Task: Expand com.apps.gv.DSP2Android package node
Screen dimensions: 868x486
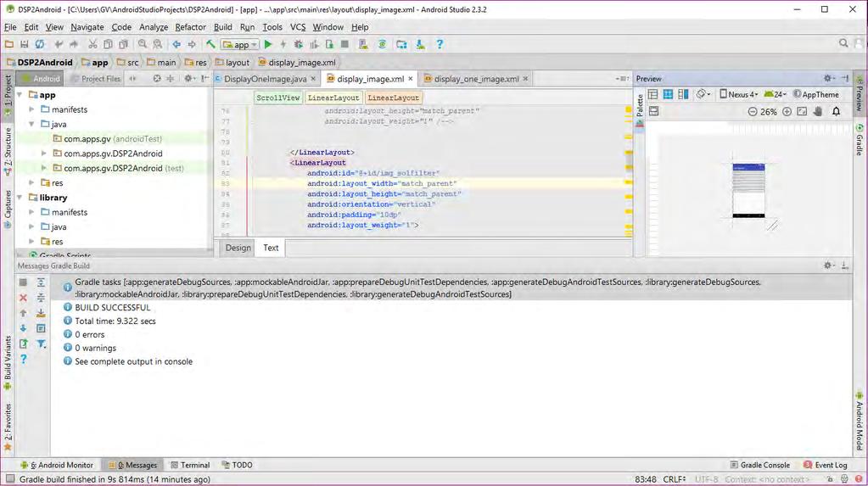Action: coord(44,154)
